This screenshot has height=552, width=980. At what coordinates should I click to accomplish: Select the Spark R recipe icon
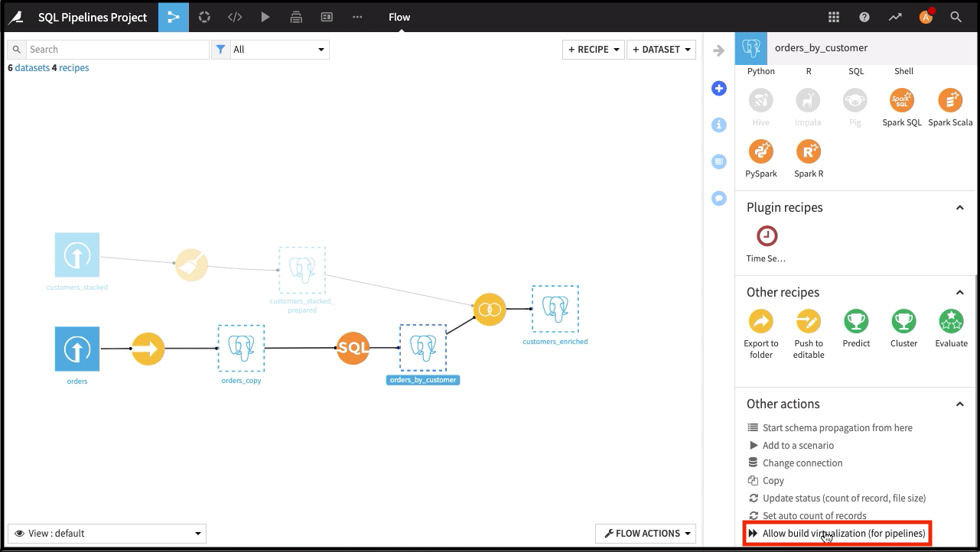pos(808,151)
